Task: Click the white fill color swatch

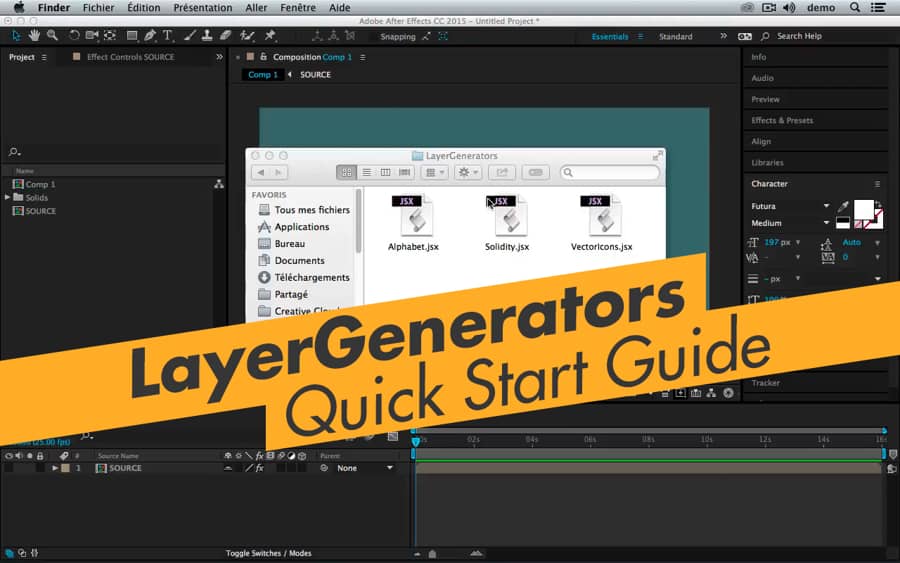Action: [x=863, y=210]
